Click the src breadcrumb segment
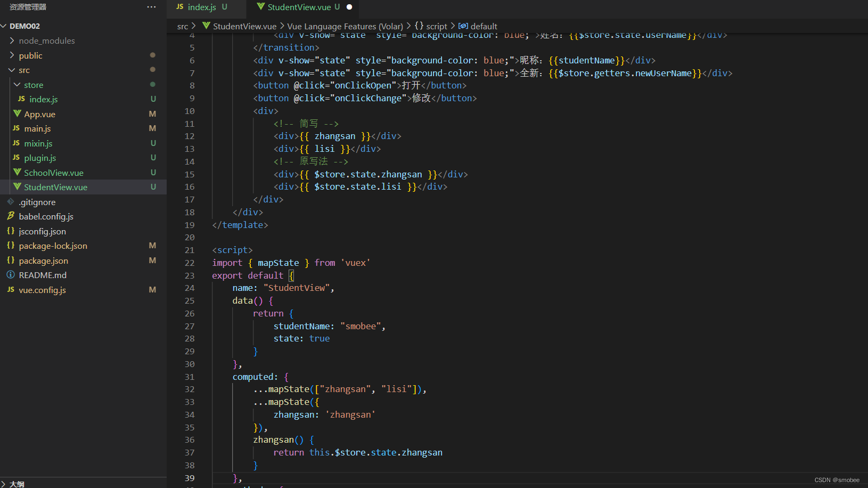Image resolution: width=868 pixels, height=488 pixels. point(183,26)
